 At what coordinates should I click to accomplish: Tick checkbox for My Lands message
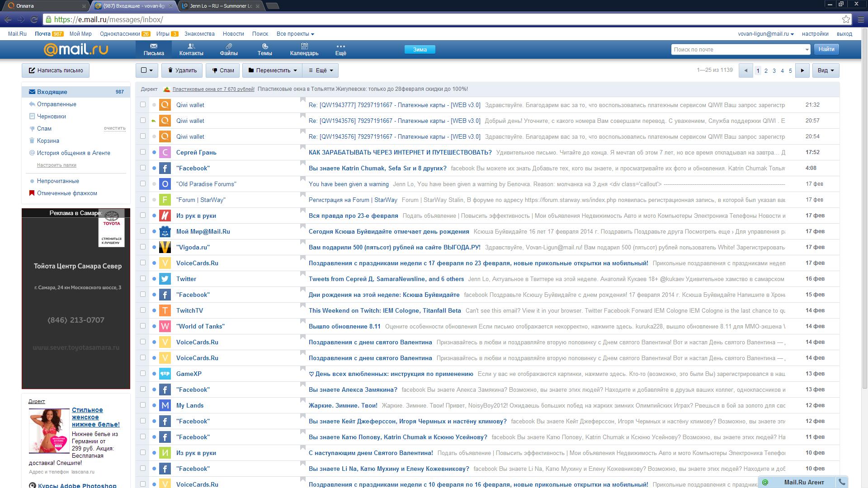click(143, 405)
